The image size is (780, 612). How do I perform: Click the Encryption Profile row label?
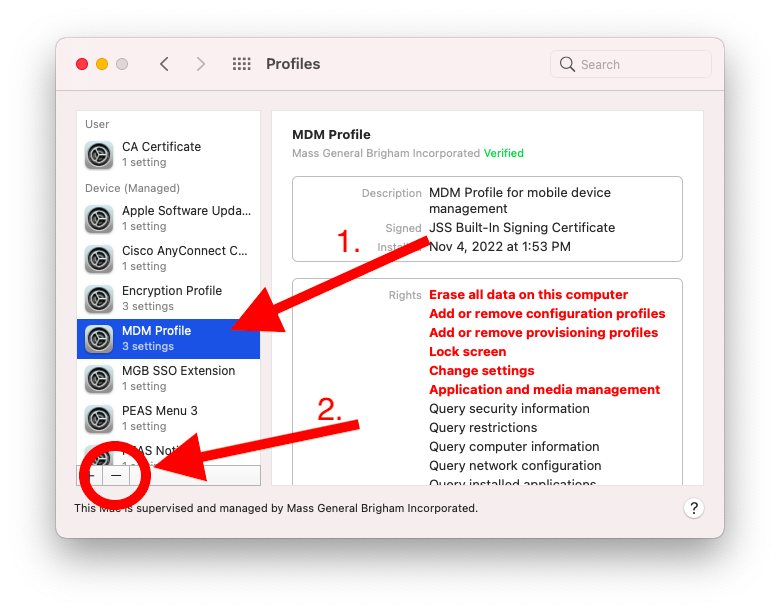pos(172,291)
